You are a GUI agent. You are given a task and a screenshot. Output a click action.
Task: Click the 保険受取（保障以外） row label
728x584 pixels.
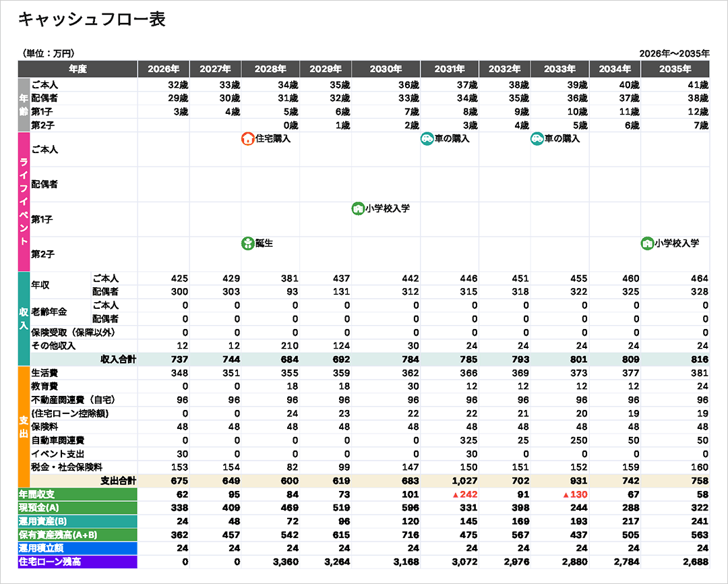pos(73,332)
